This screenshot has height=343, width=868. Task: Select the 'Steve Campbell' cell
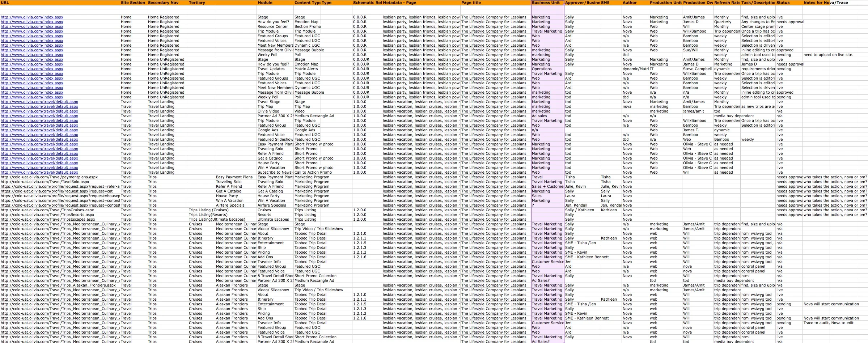coord(697,69)
